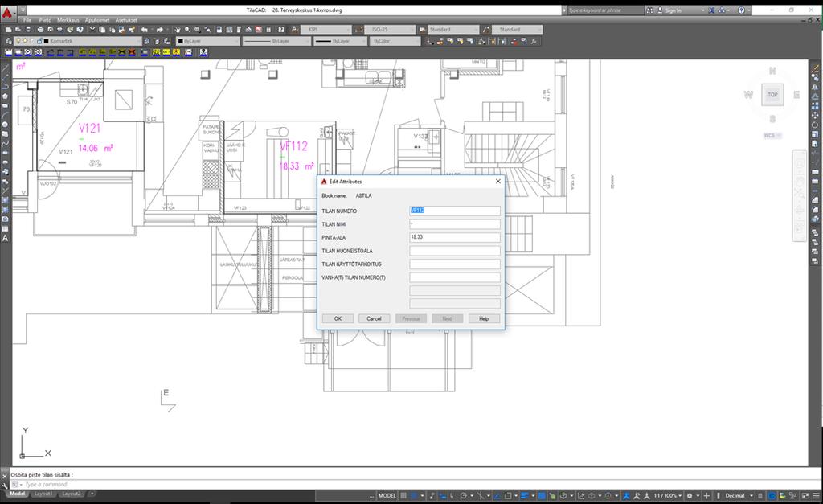Open the Asetukset menu
This screenshot has width=823, height=504.
point(126,20)
